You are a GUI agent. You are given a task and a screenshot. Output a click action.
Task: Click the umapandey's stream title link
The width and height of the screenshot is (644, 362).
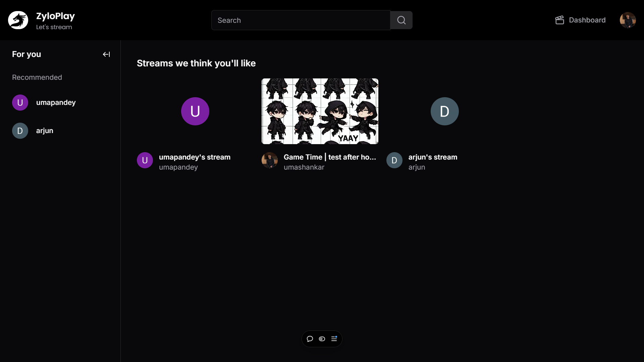(195, 157)
